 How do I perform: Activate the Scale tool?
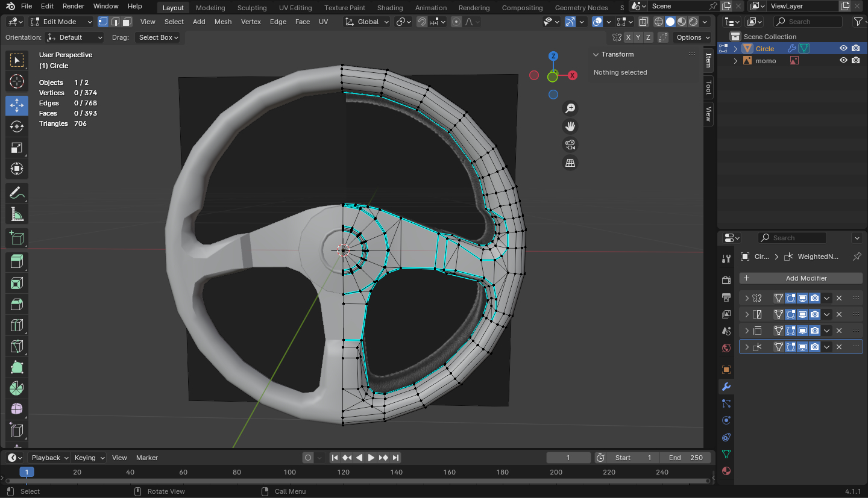click(17, 148)
